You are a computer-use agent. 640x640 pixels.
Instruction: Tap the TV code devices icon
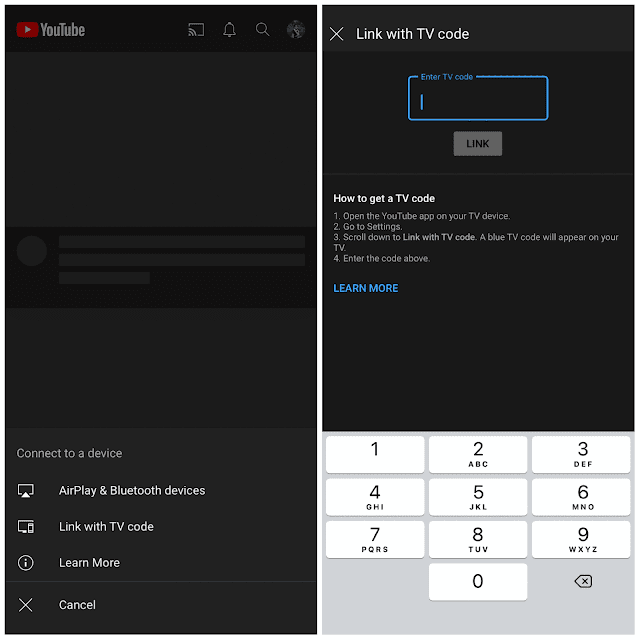click(26, 527)
